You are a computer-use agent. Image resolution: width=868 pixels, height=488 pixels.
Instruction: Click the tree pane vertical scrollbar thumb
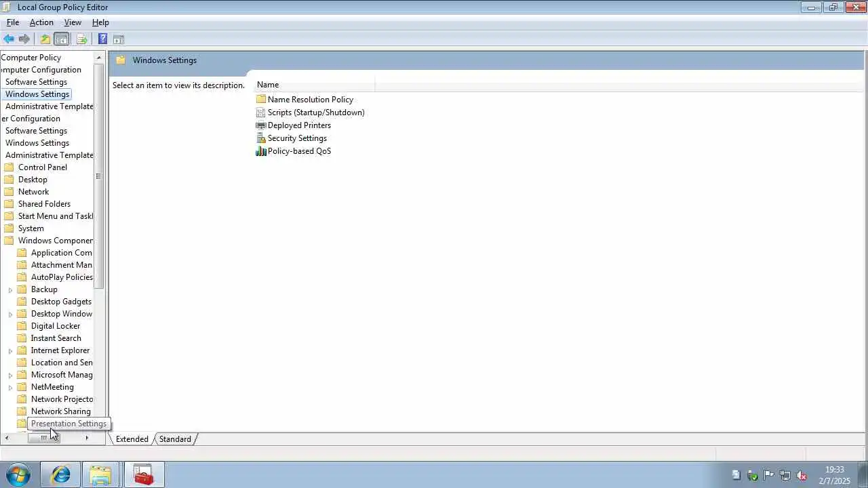(99, 176)
